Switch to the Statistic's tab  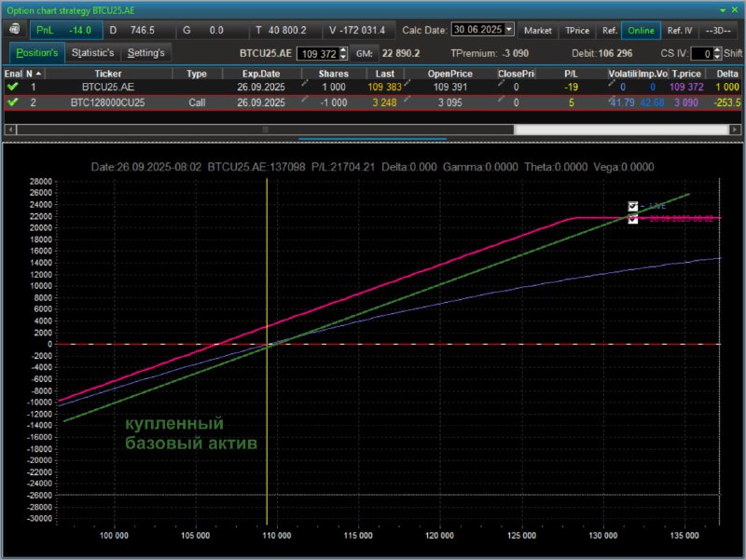(92, 53)
